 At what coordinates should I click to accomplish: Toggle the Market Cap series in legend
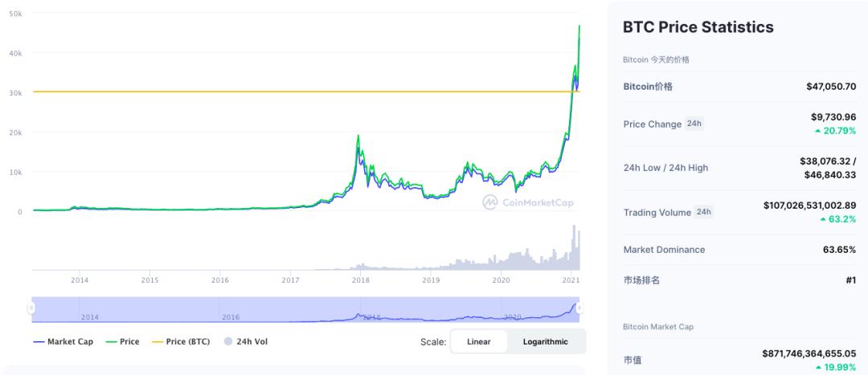point(63,341)
